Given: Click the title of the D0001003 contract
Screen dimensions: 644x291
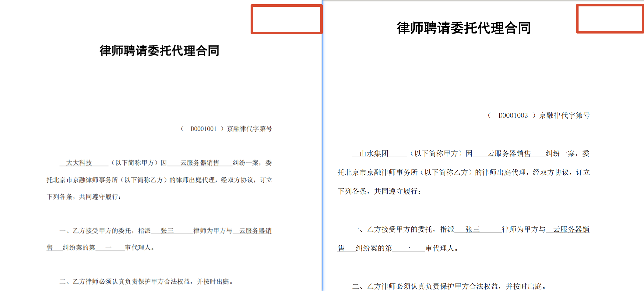Looking at the screenshot, I should pos(464,28).
